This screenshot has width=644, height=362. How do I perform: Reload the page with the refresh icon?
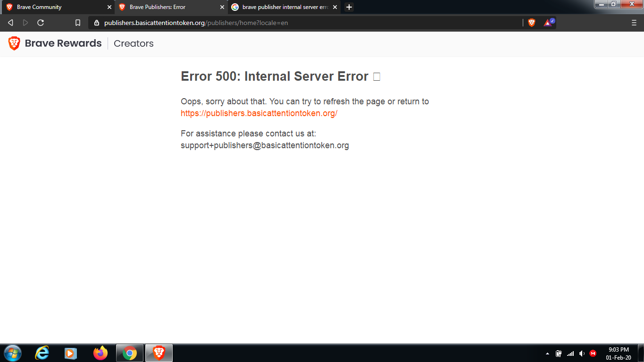point(41,23)
